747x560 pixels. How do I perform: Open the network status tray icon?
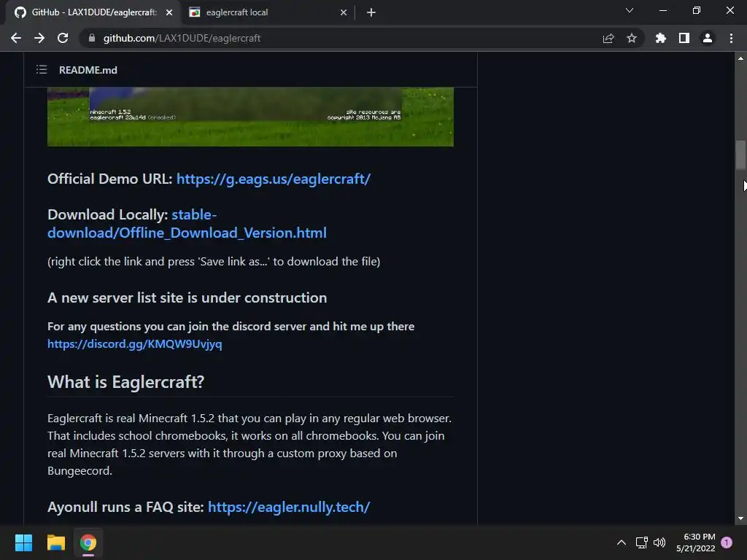point(642,542)
